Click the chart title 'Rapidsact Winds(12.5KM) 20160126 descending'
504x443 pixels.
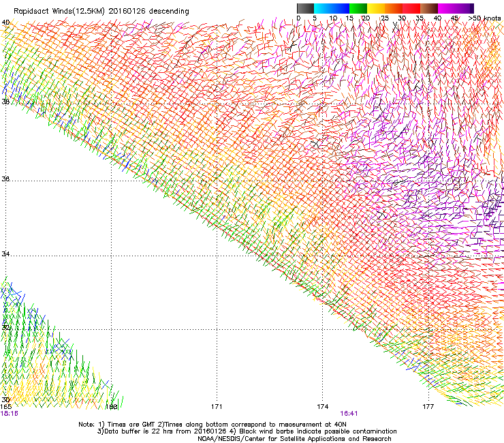click(x=101, y=12)
